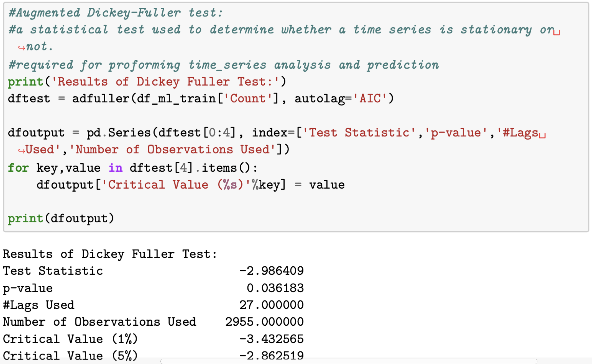Click the 'Critical Value (%s)' string
The height and width of the screenshot is (364, 592).
(172, 185)
